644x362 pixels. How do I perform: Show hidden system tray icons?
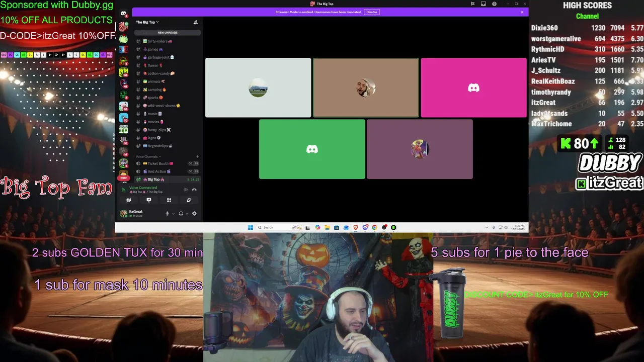[487, 227]
